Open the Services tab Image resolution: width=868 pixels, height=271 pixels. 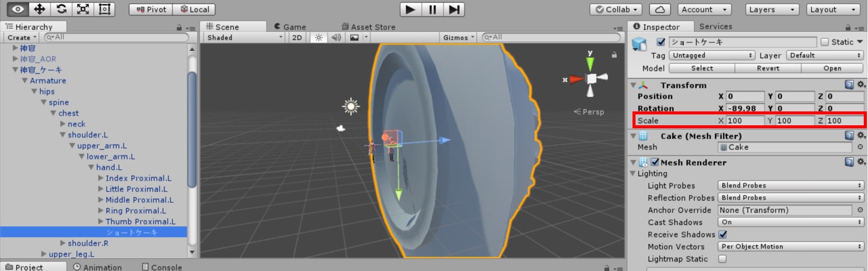click(x=716, y=26)
